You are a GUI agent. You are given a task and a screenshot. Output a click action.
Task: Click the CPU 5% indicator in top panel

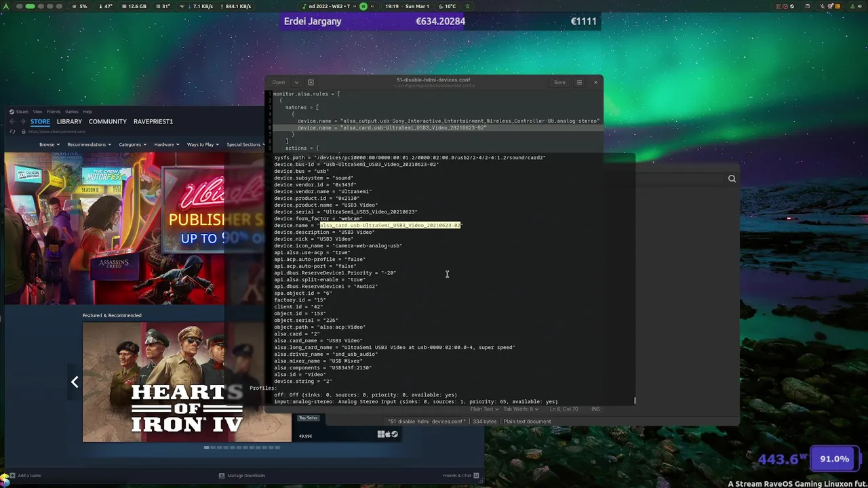click(80, 6)
